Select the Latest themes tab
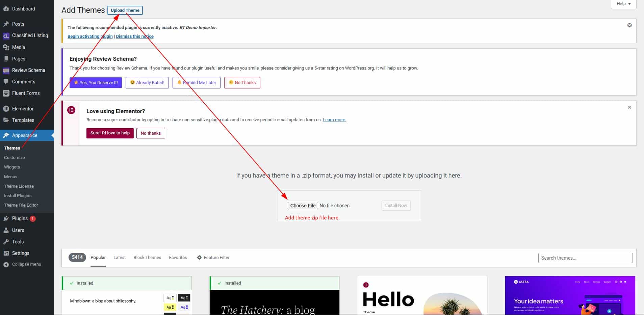The image size is (644, 315). click(120, 258)
